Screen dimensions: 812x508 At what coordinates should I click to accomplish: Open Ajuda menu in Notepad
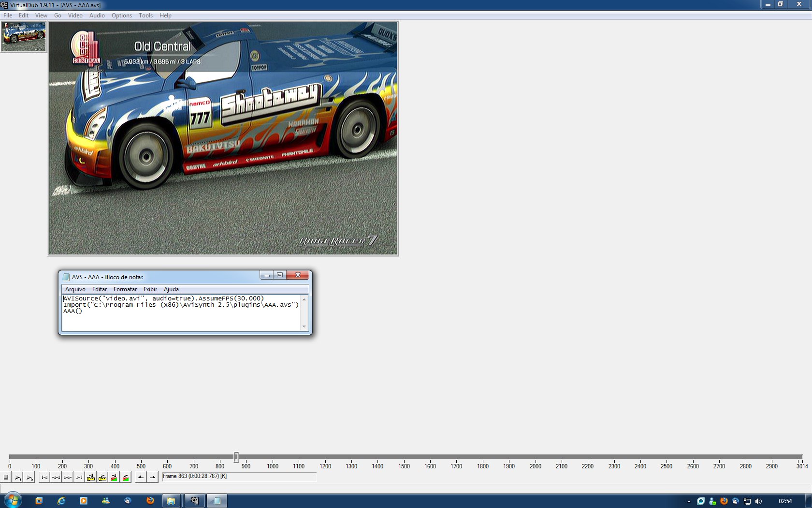[x=171, y=289]
